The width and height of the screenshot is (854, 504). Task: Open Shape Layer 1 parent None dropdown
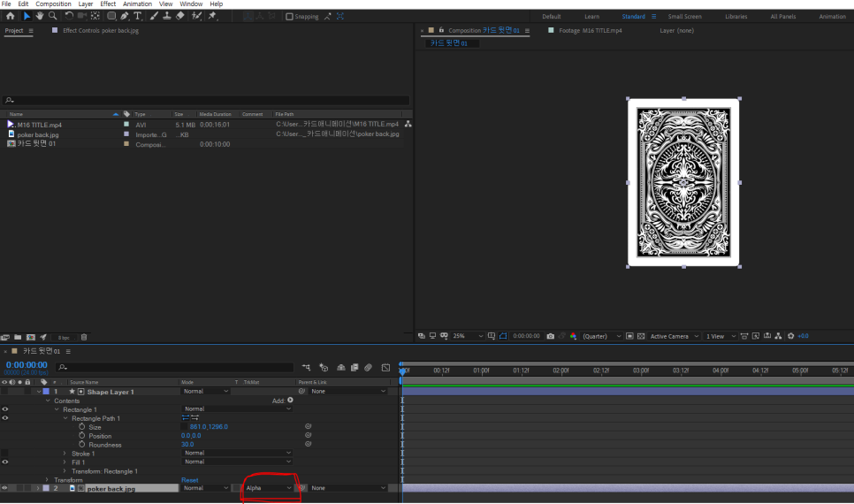coord(348,391)
